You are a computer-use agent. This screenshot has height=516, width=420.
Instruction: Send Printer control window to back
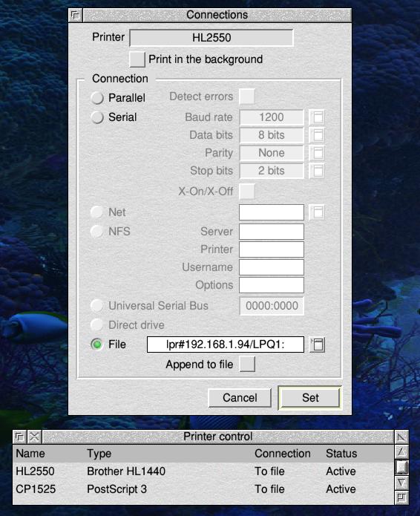20,437
